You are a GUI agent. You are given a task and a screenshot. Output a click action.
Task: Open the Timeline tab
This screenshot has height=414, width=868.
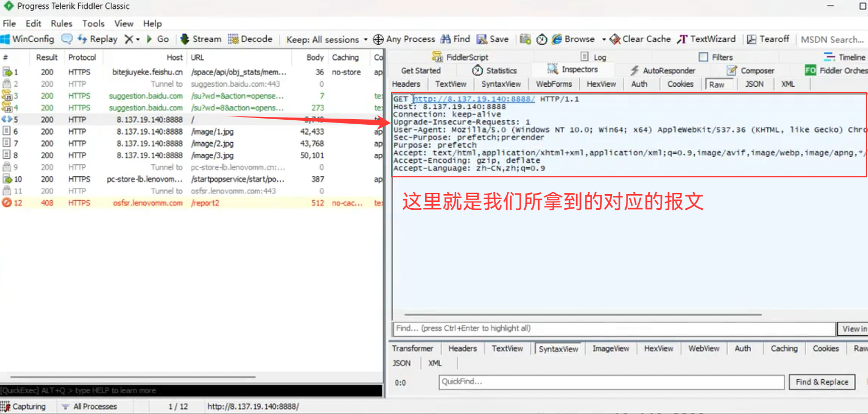point(845,57)
